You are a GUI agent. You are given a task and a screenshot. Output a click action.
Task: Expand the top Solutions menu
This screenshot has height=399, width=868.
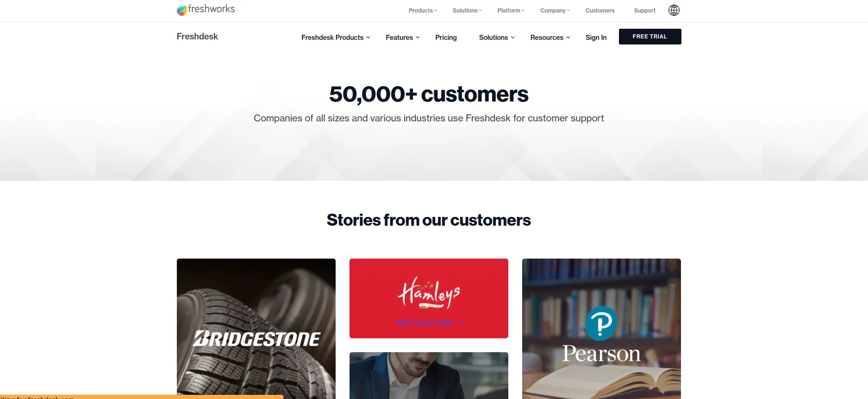coord(467,11)
